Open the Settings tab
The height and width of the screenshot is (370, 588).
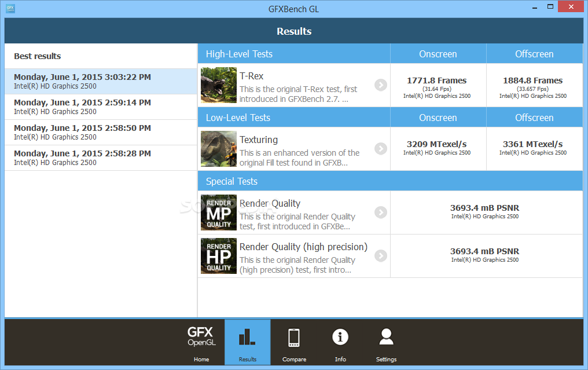[x=386, y=342]
